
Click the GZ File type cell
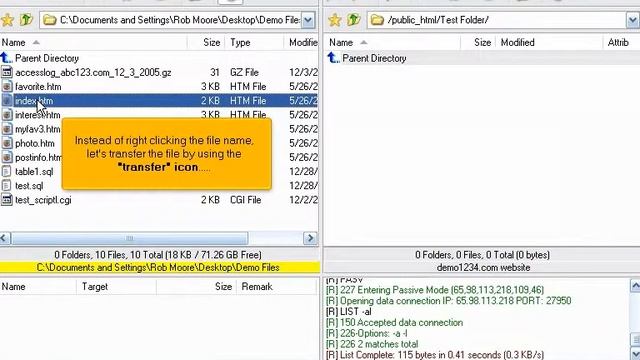tap(244, 73)
